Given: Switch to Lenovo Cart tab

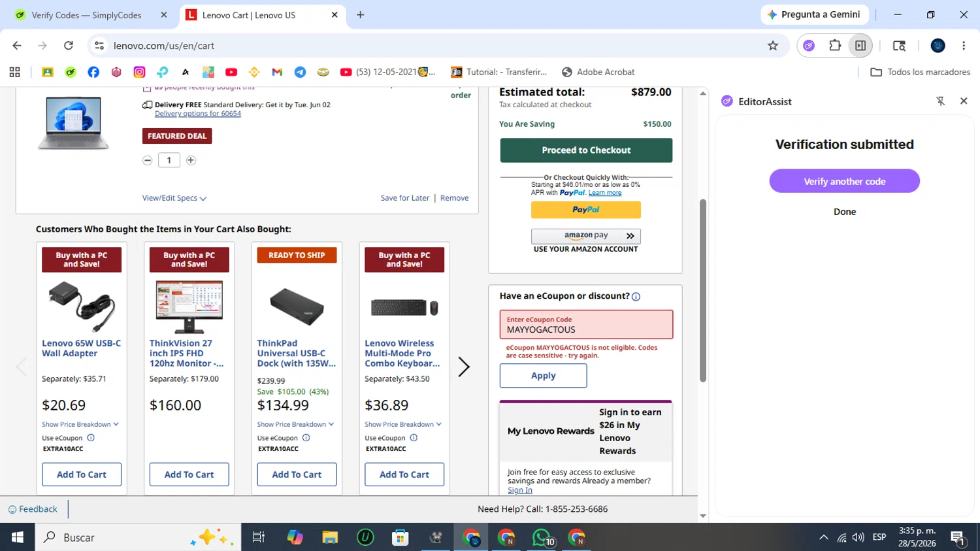Looking at the screenshot, I should click(261, 15).
